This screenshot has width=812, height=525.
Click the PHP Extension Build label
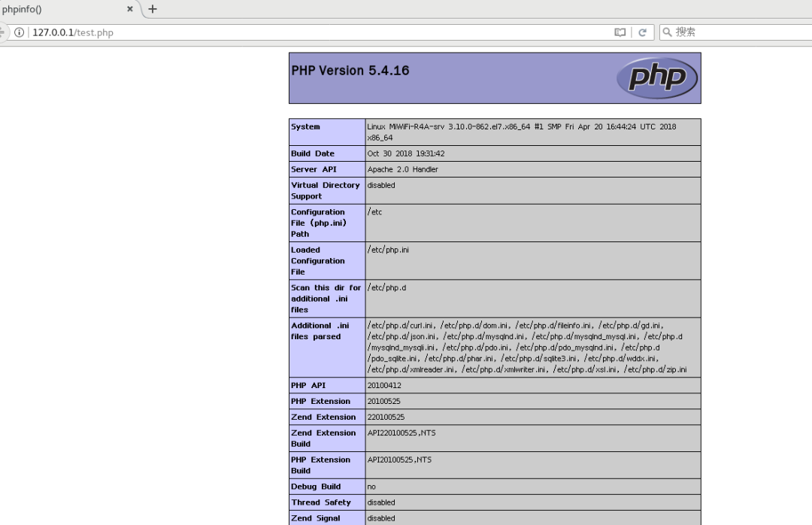pyautogui.click(x=320, y=465)
